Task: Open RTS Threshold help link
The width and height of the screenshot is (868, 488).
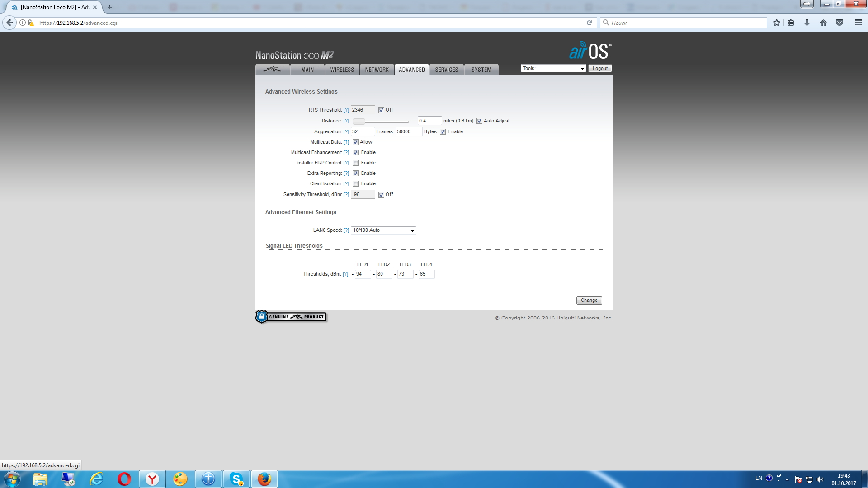Action: click(x=346, y=110)
